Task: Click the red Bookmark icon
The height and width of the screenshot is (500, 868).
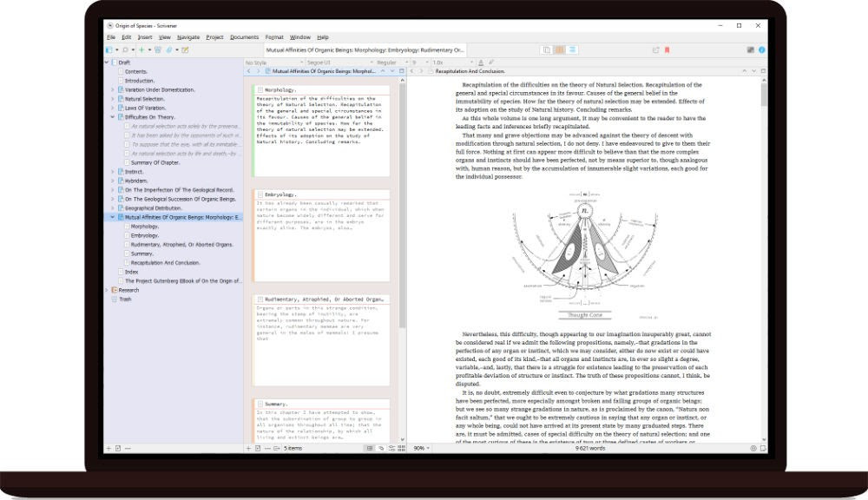Action: pyautogui.click(x=667, y=49)
